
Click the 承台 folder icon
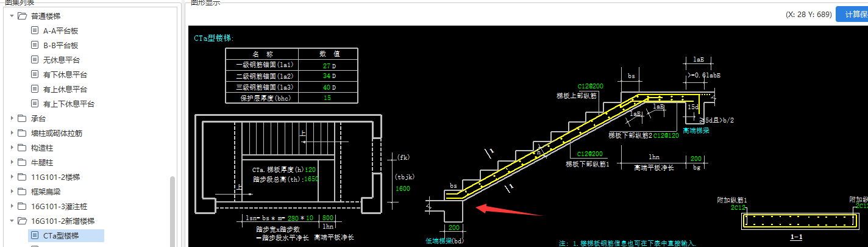click(22, 118)
